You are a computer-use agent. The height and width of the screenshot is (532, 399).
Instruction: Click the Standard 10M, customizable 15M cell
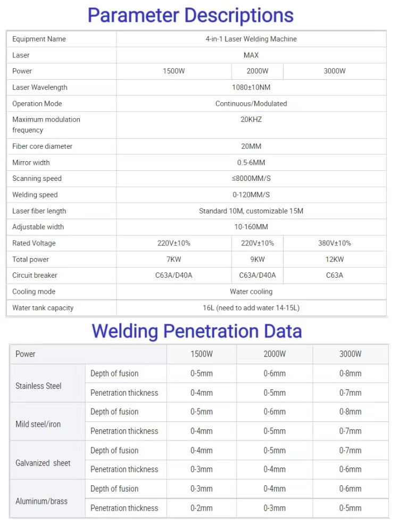coord(251,211)
